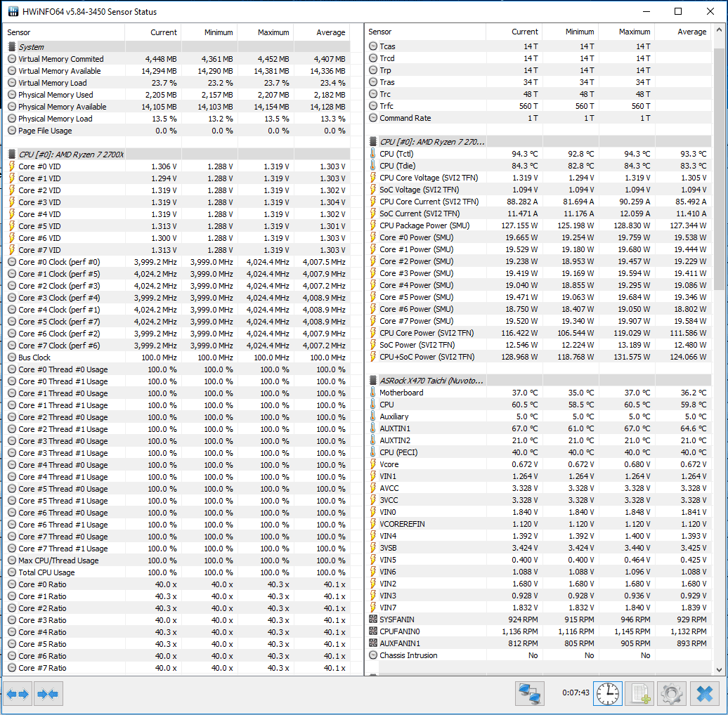The height and width of the screenshot is (715, 728).
Task: Click the 127.155 W package power value
Action: click(x=519, y=225)
